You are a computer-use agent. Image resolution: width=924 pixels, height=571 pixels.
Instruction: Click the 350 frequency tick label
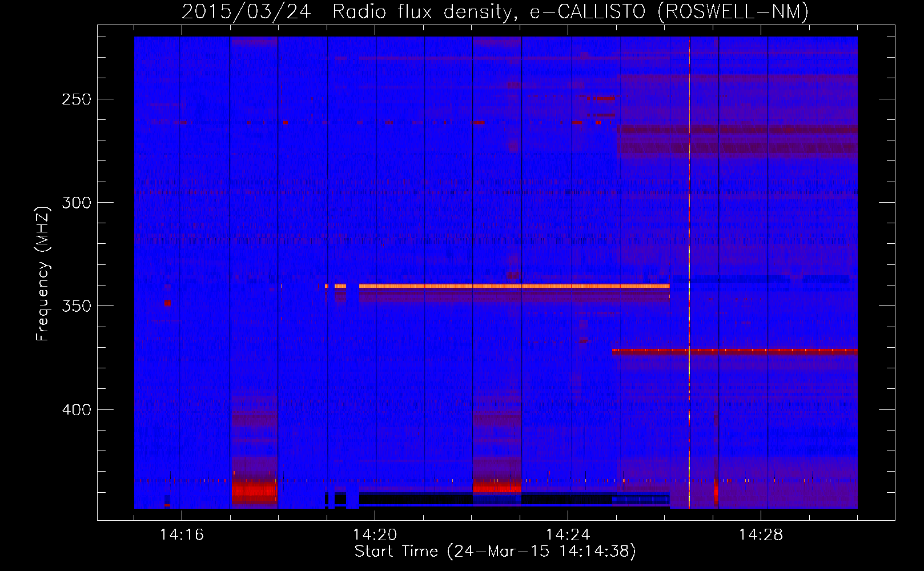pyautogui.click(x=77, y=306)
